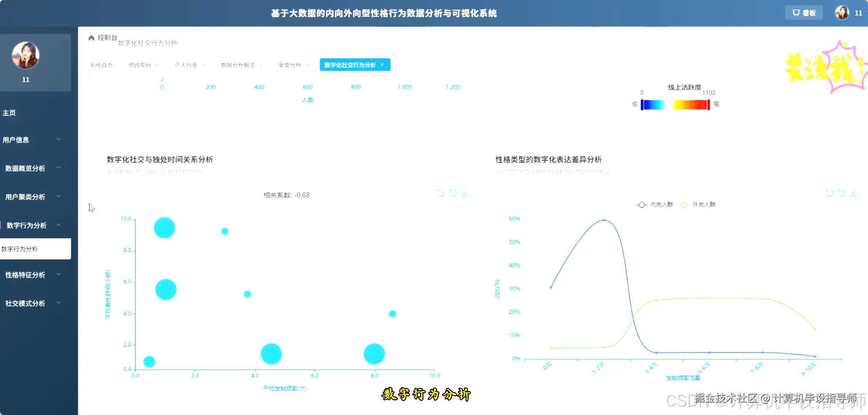Reset zoom on the scatter chart toolbox
The width and height of the screenshot is (868, 415).
[453, 193]
